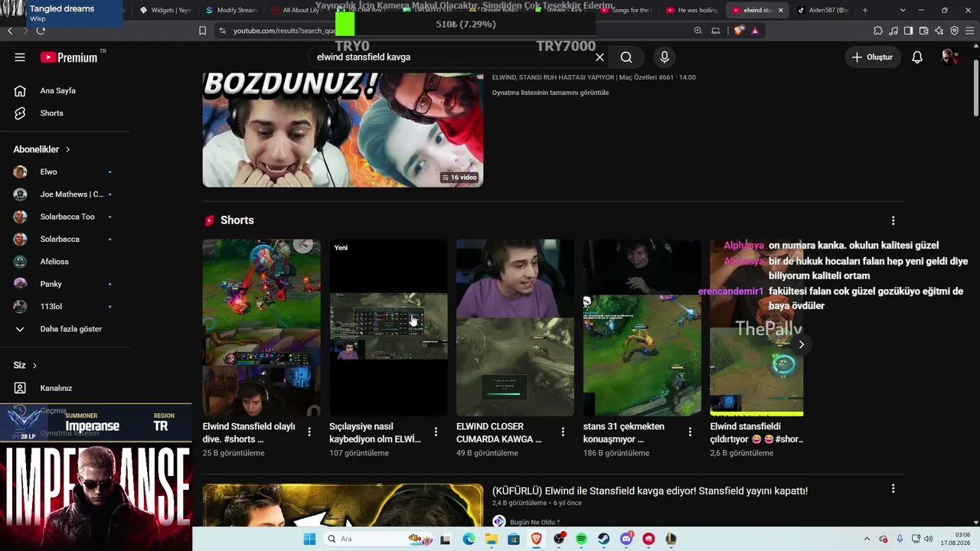Play 'stans 31 çekmekten' short
This screenshot has width=980, height=551.
[x=642, y=328]
